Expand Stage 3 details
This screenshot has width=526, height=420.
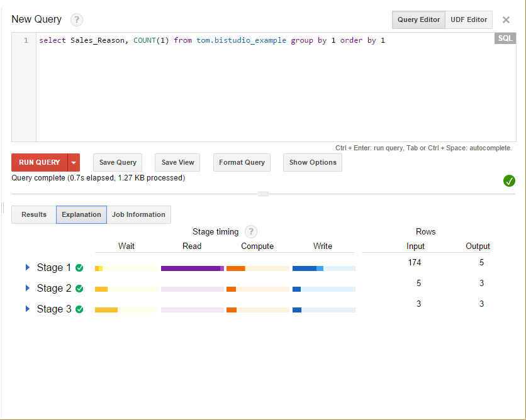click(28, 309)
